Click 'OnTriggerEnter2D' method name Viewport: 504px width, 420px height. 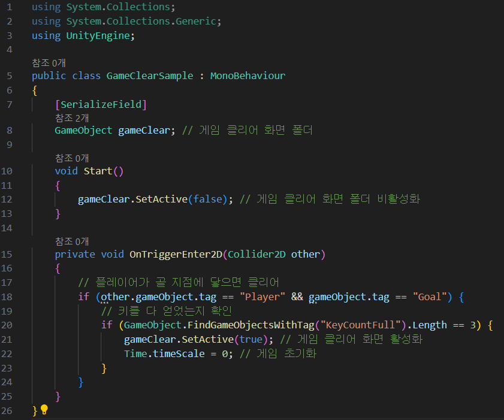[176, 255]
